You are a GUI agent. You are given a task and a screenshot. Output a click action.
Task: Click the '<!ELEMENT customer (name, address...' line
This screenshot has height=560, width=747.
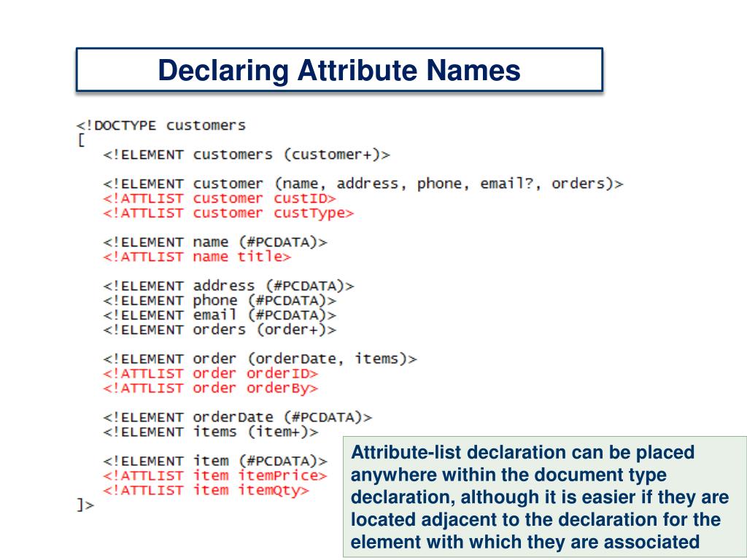pos(363,184)
